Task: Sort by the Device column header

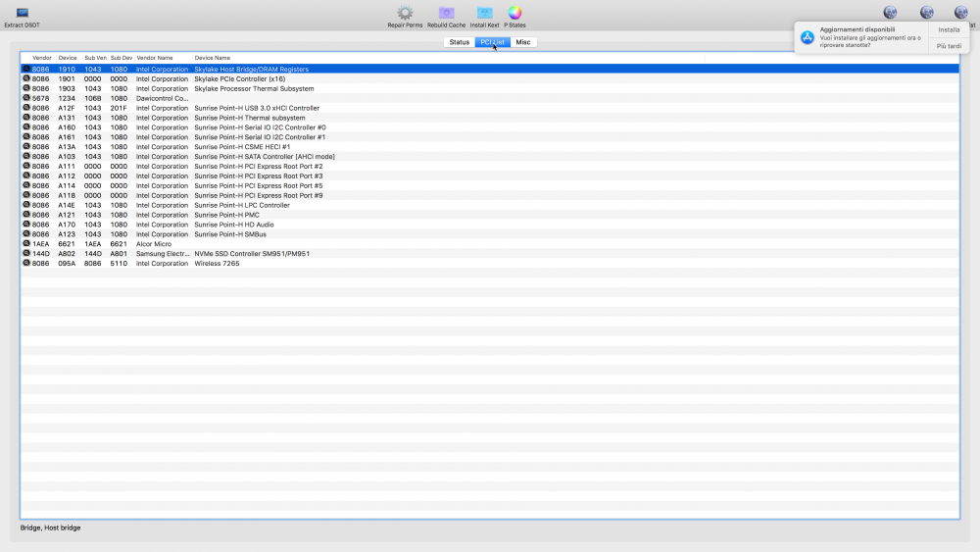Action: pos(68,58)
